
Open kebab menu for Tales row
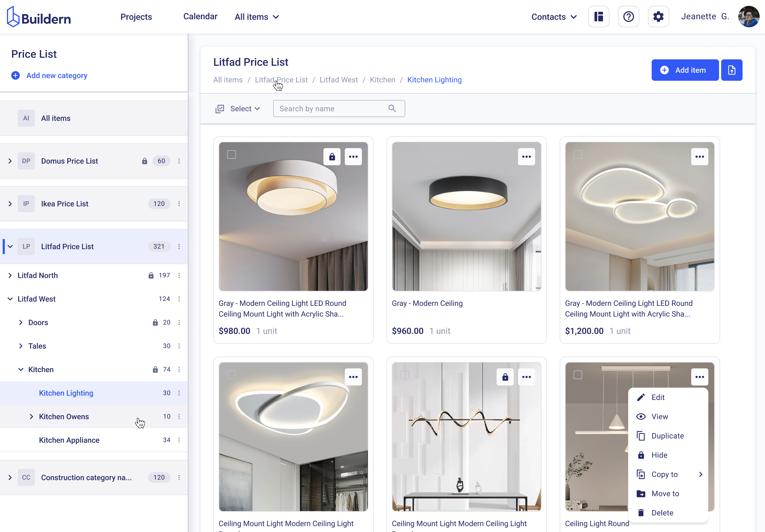click(x=179, y=346)
